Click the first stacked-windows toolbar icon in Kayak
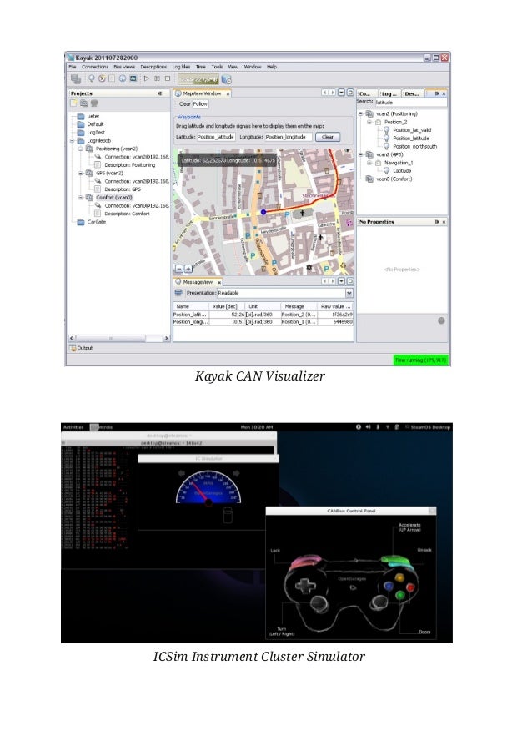532x756 pixels. pyautogui.click(x=76, y=78)
